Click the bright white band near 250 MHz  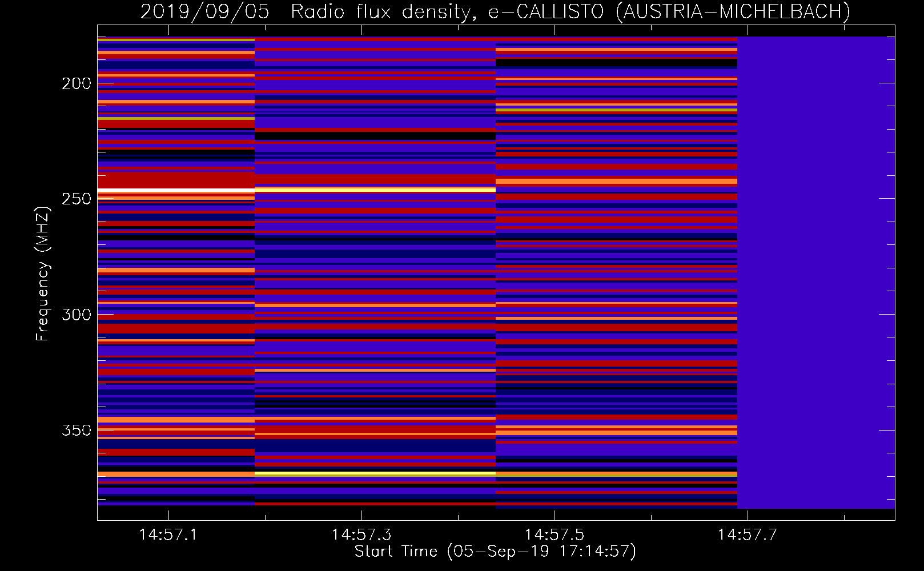[176, 190]
